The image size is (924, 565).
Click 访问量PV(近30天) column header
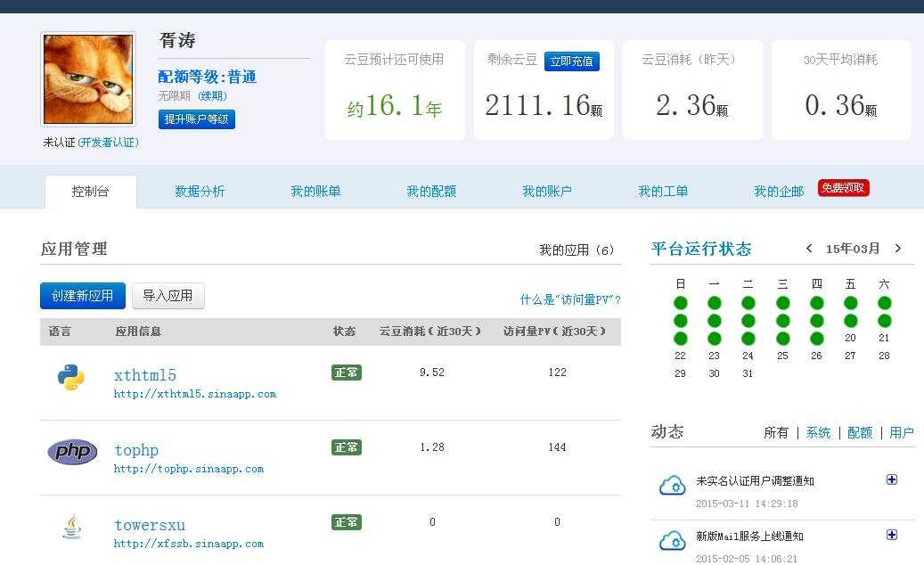click(x=554, y=332)
